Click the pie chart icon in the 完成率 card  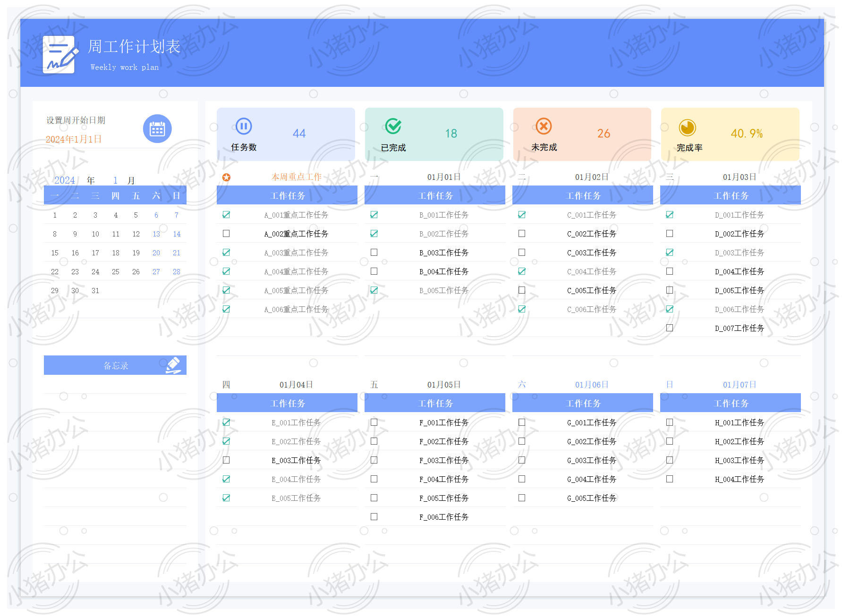click(x=687, y=127)
